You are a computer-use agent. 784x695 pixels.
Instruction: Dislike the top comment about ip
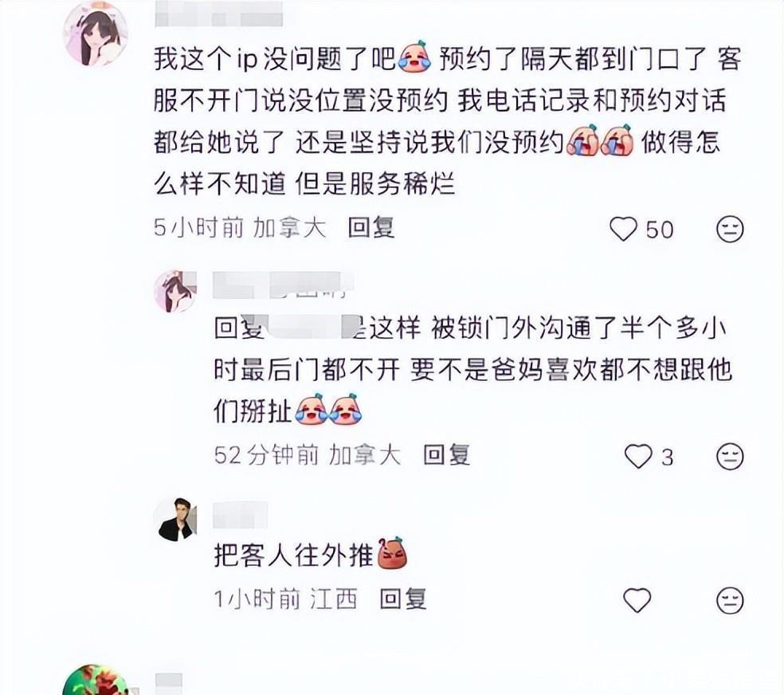[730, 229]
